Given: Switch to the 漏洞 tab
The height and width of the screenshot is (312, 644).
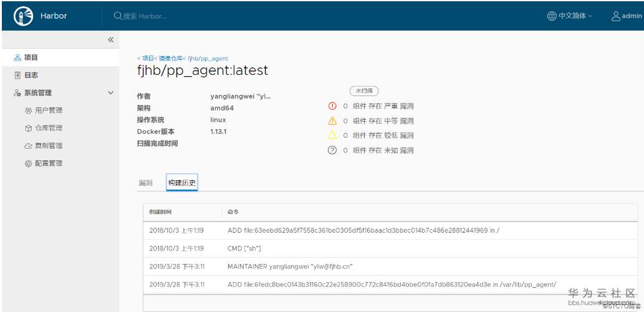Looking at the screenshot, I should click(145, 183).
